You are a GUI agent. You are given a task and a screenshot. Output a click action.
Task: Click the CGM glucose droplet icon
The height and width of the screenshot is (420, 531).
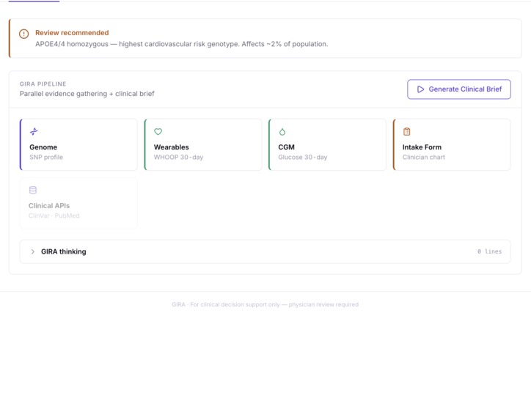[282, 132]
